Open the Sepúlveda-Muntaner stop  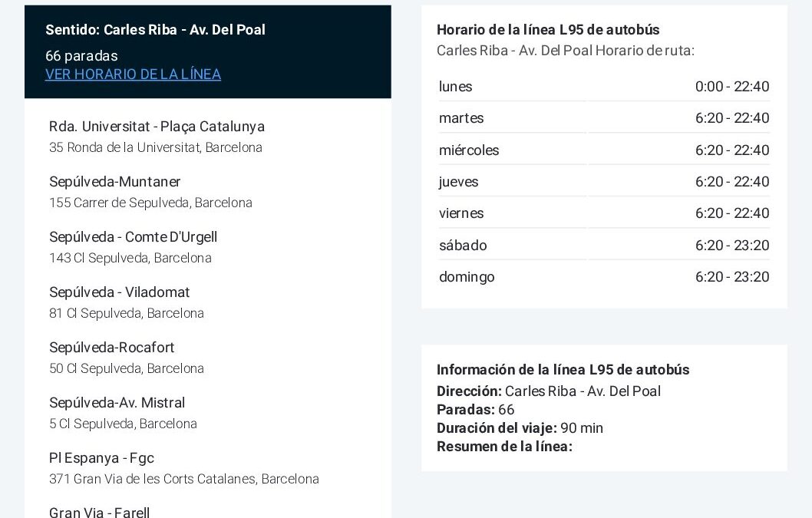[x=115, y=182]
